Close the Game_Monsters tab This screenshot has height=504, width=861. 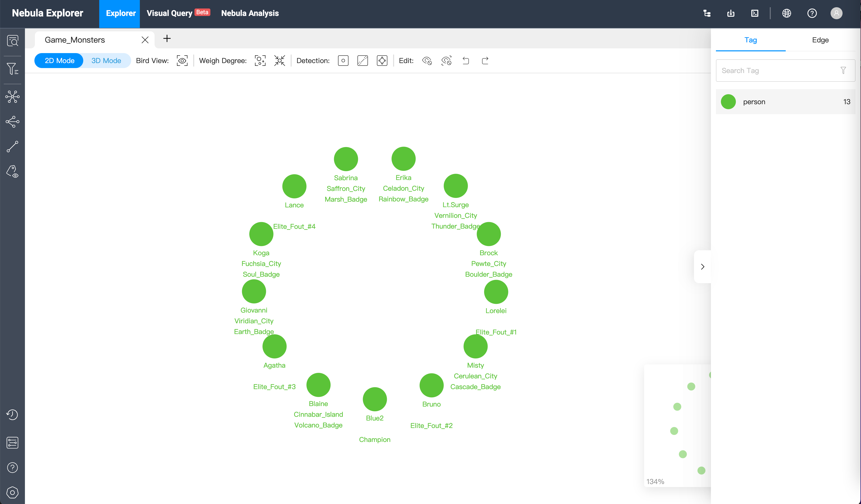click(x=145, y=40)
